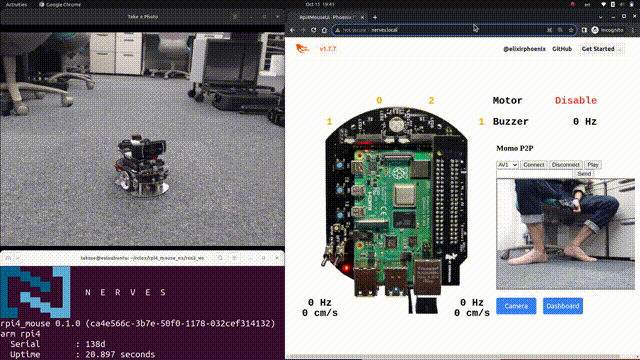Screen dimensions: 640x360
Task: Open the date and time menu
Action: [x=320, y=4]
